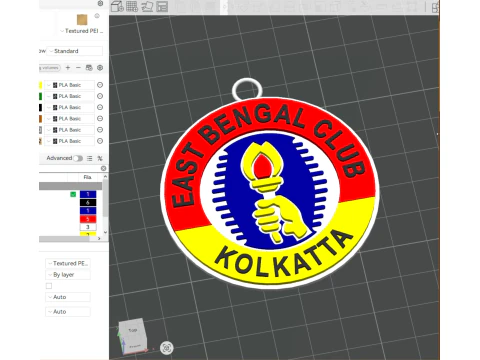
Task: Toggle the Advanced settings switch
Action: [x=78, y=158]
